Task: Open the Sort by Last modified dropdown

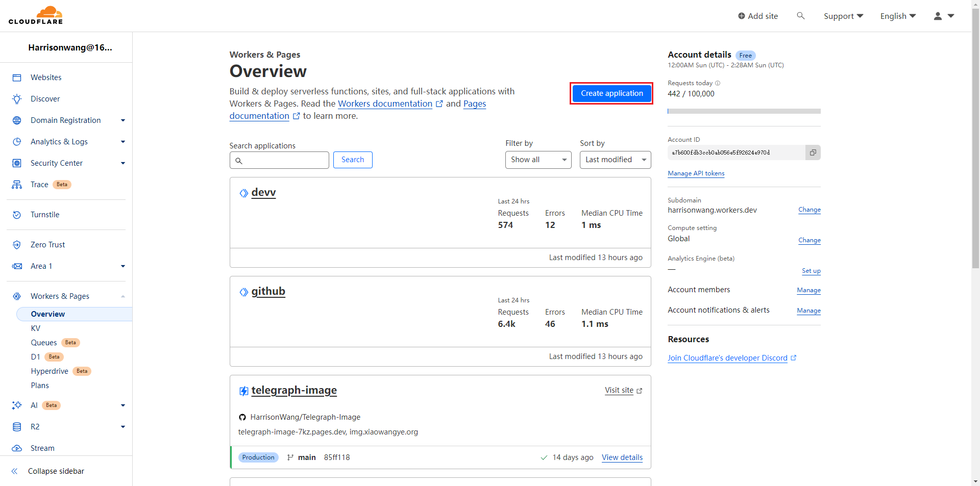Action: tap(615, 160)
